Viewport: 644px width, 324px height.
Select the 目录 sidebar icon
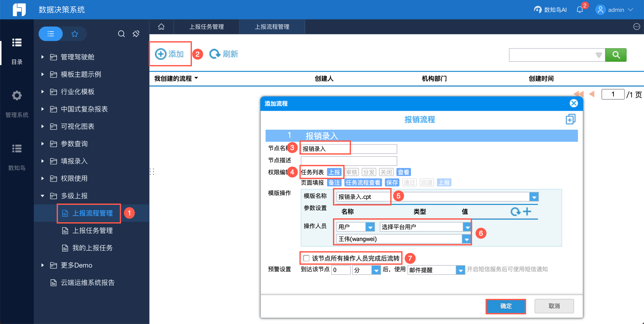(17, 42)
